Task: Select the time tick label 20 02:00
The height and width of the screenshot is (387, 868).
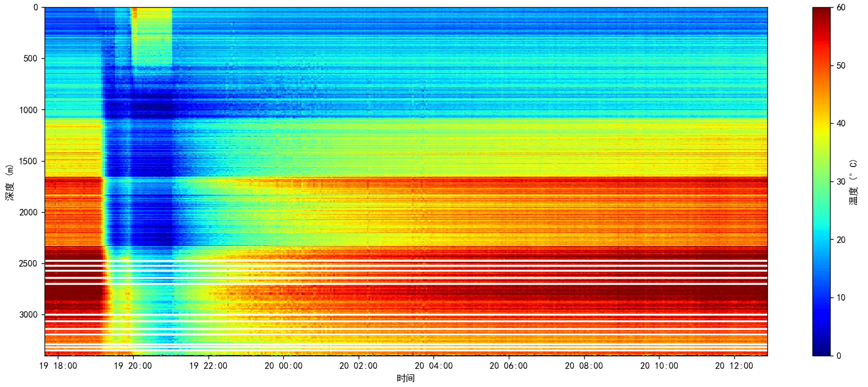Action: [359, 366]
